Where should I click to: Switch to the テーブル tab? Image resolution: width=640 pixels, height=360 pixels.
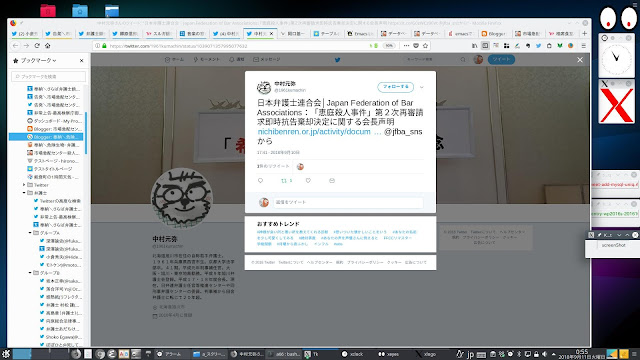(327, 33)
